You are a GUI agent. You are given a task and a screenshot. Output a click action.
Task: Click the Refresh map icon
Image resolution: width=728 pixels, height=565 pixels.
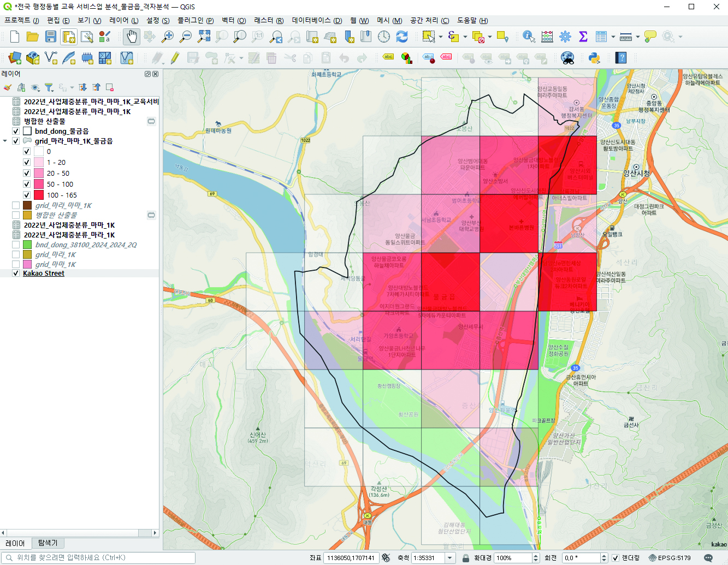tap(402, 37)
